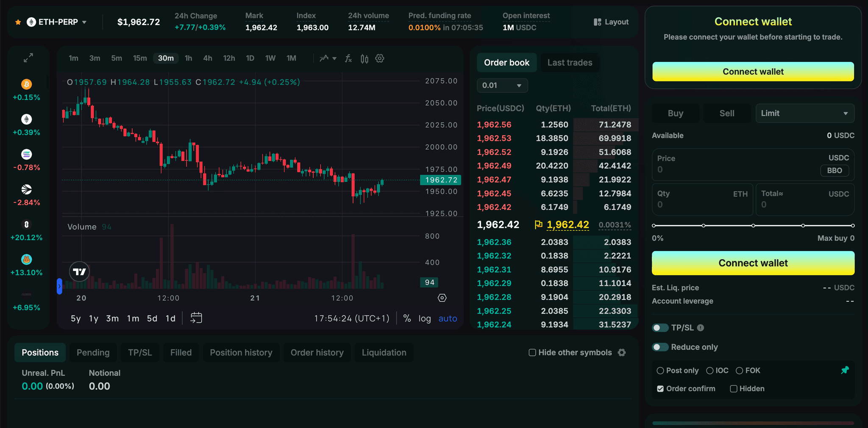Toggle the Reduce only switch
868x428 pixels.
tap(660, 347)
